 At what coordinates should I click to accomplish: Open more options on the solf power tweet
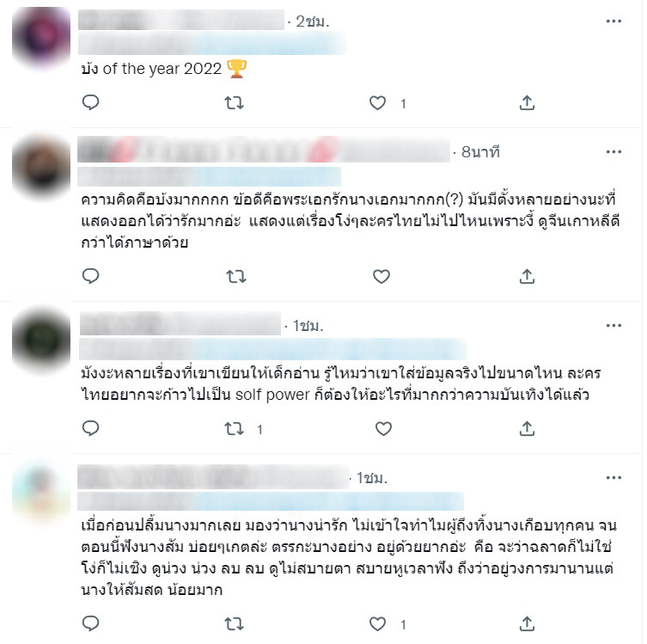pos(613,326)
